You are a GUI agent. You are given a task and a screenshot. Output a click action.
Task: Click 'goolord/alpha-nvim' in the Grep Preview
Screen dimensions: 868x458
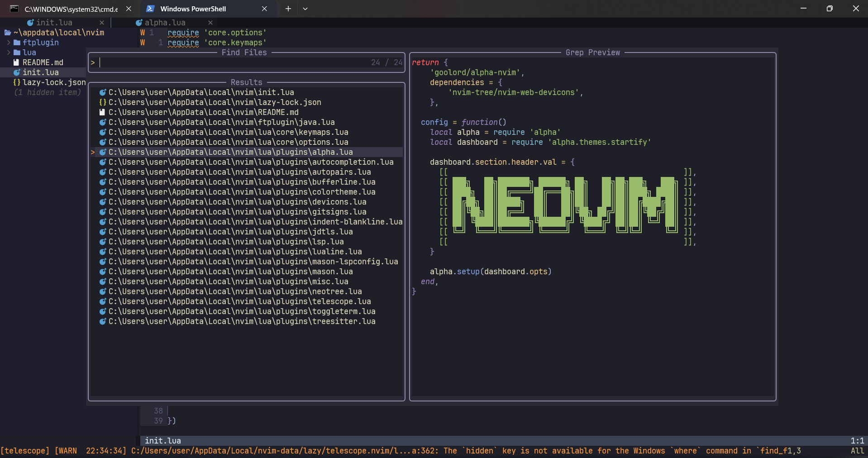click(475, 72)
